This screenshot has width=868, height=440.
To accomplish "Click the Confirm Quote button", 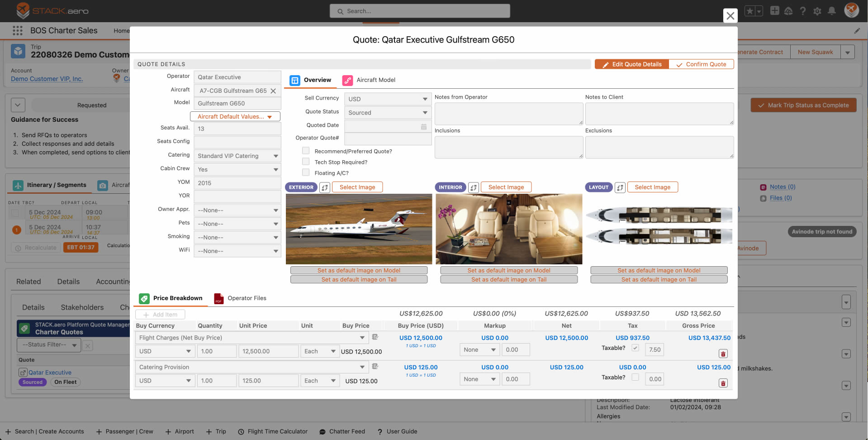I will [701, 64].
